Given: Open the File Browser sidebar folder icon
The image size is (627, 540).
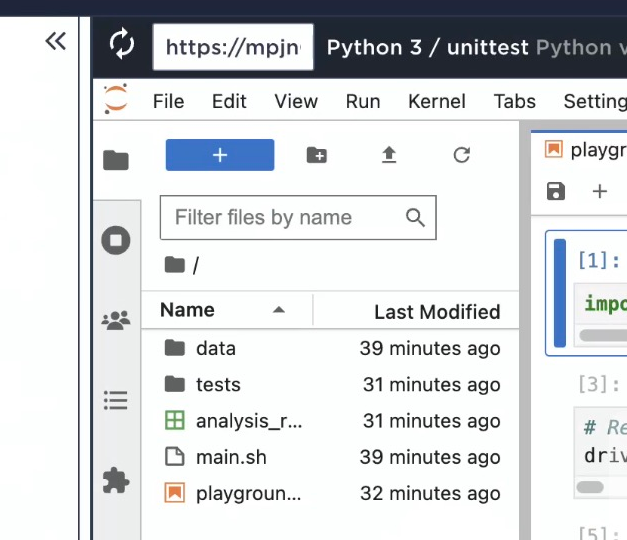Looking at the screenshot, I should point(116,160).
